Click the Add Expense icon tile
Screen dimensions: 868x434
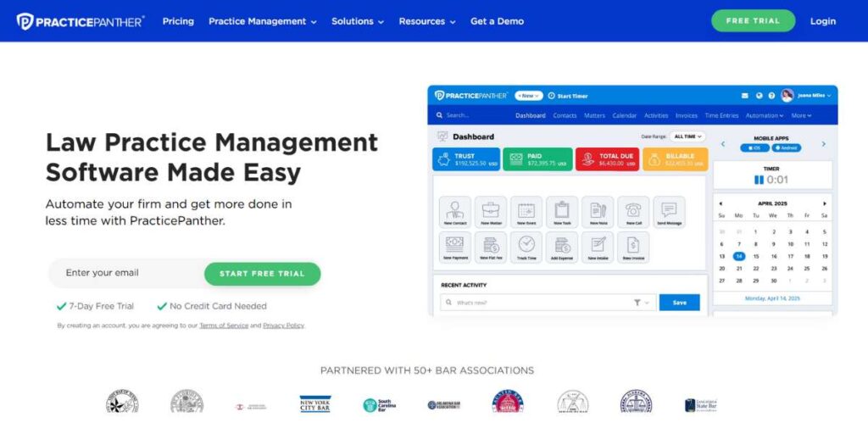click(562, 248)
